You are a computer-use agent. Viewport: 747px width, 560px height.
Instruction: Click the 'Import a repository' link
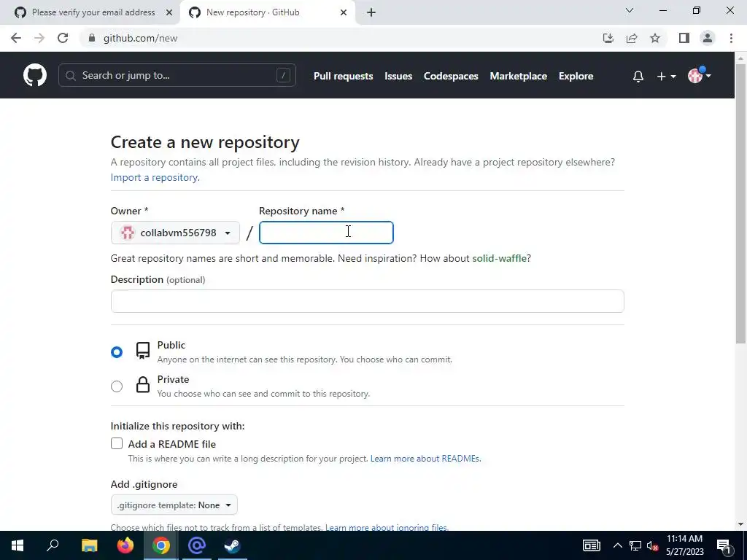pos(155,177)
